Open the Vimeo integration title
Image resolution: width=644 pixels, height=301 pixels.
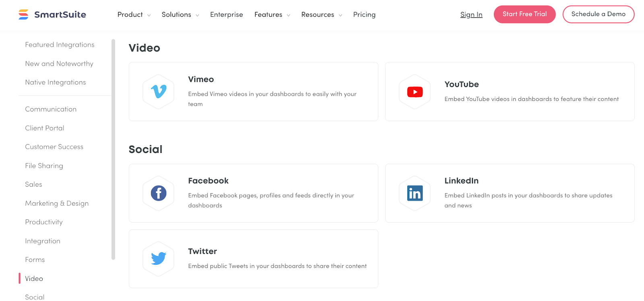pyautogui.click(x=201, y=79)
